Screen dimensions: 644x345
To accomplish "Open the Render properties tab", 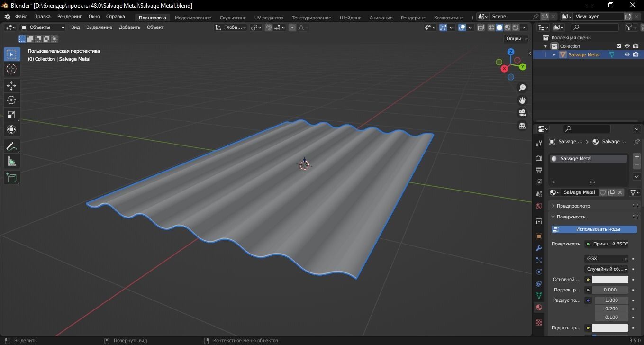I will (x=539, y=158).
